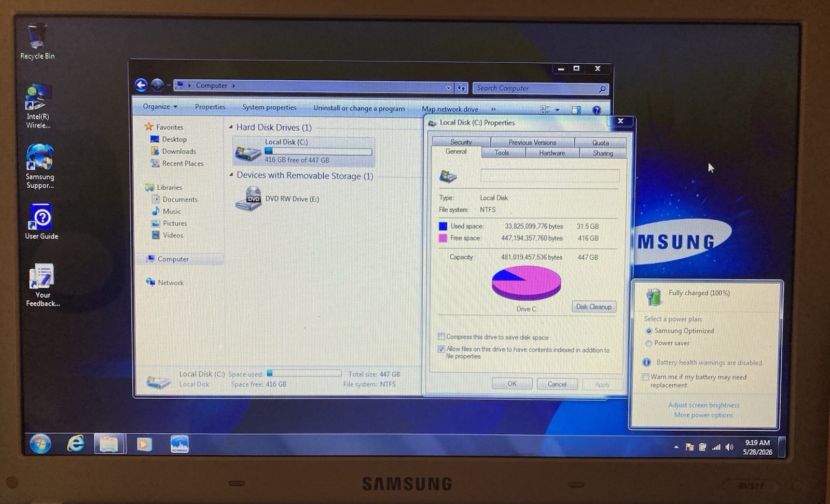The height and width of the screenshot is (504, 830).
Task: Click System properties in the toolbar
Action: click(x=269, y=107)
